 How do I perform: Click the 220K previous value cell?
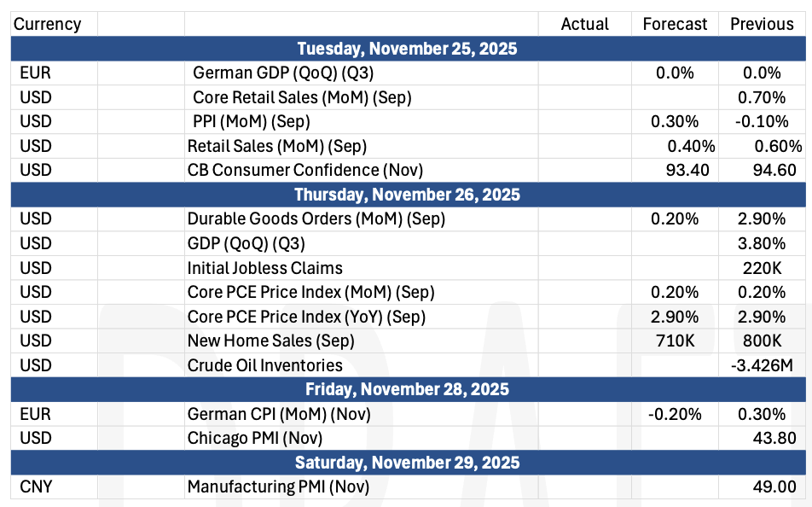point(762,268)
